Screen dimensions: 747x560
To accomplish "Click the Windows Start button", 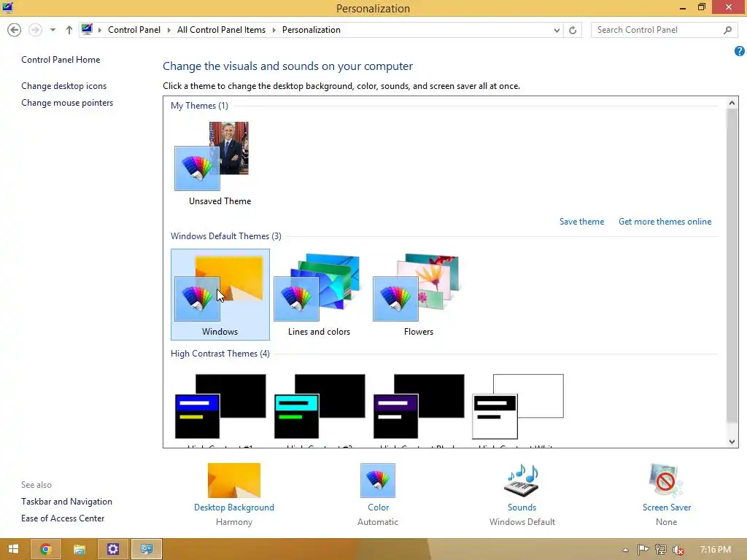I will [x=13, y=549].
